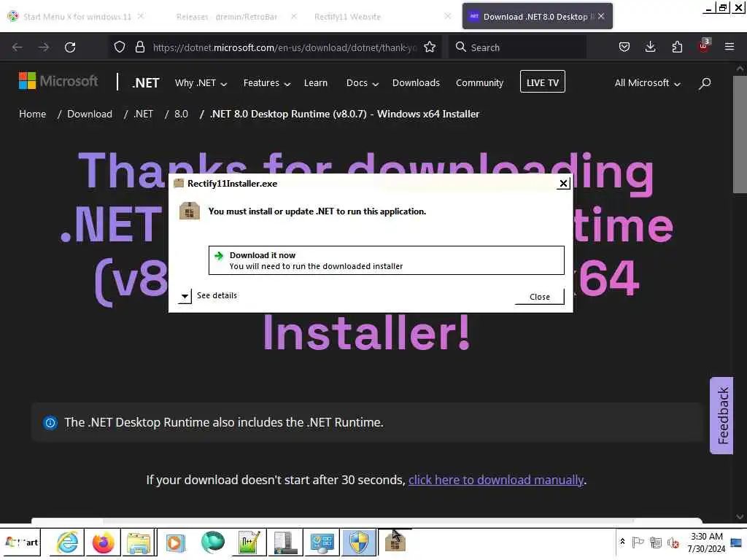The height and width of the screenshot is (560, 747).
Task: Open the Feedback side button
Action: (x=722, y=415)
